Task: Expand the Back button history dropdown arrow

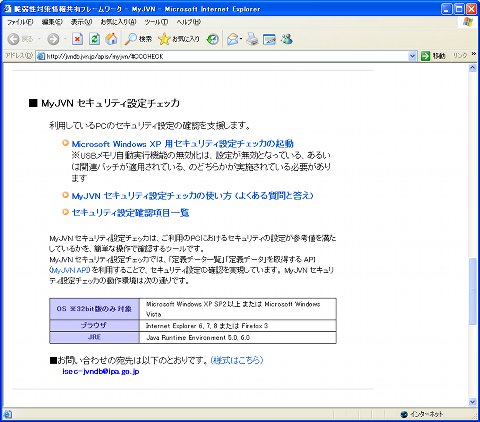Action: 39,39
